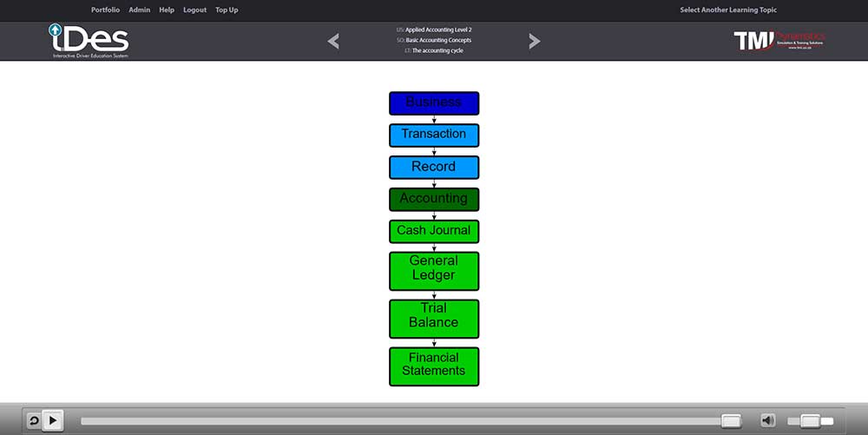
Task: Click the General Ledger flowchart box
Action: tap(434, 270)
